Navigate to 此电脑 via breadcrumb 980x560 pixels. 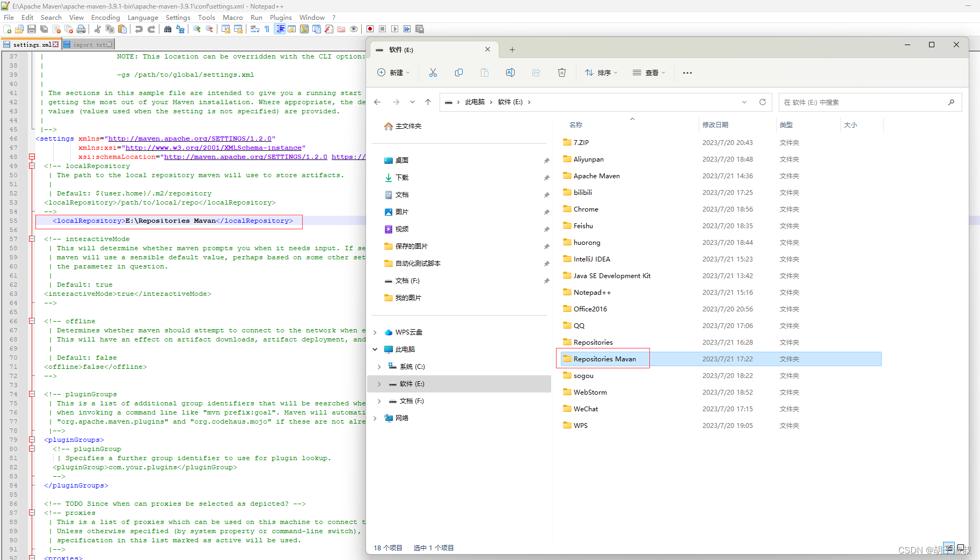[x=476, y=101]
